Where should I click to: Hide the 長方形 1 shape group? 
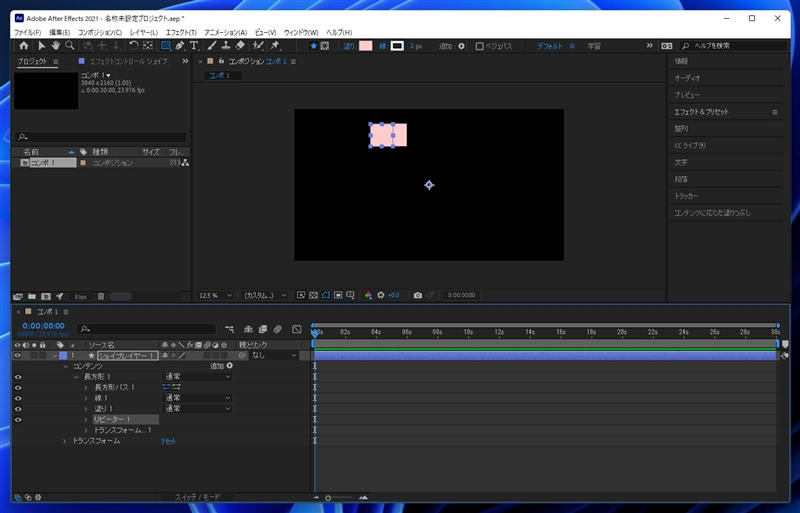click(18, 377)
